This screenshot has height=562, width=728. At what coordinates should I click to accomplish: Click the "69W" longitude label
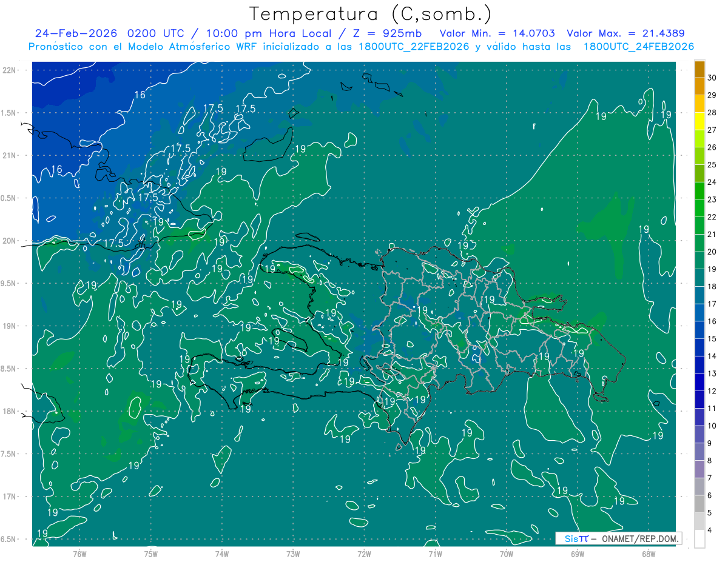(x=578, y=554)
